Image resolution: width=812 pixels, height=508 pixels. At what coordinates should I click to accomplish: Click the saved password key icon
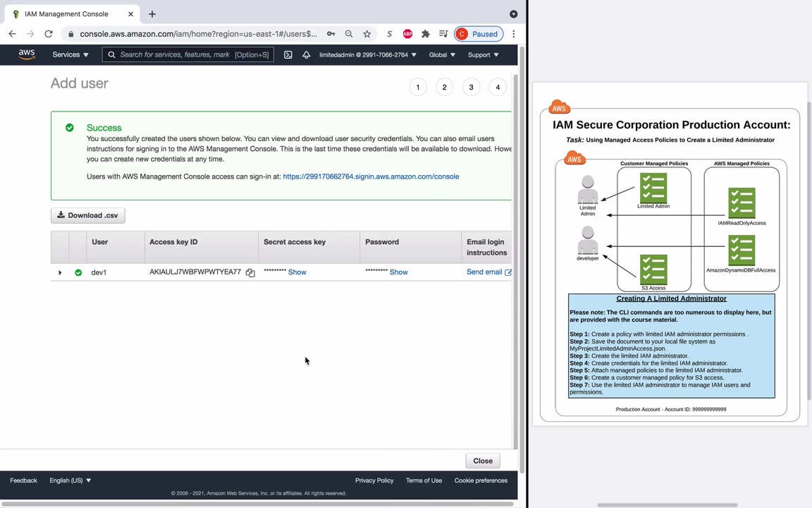[331, 34]
